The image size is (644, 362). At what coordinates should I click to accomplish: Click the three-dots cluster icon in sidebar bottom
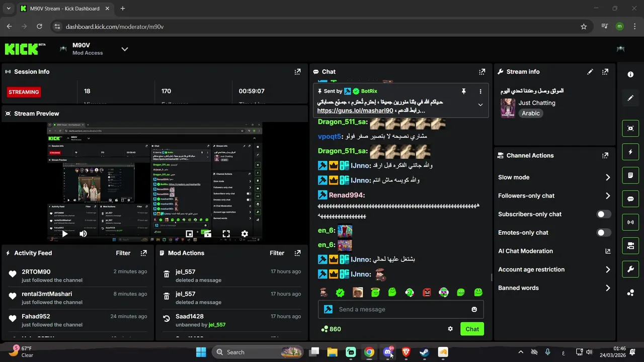tap(630, 293)
